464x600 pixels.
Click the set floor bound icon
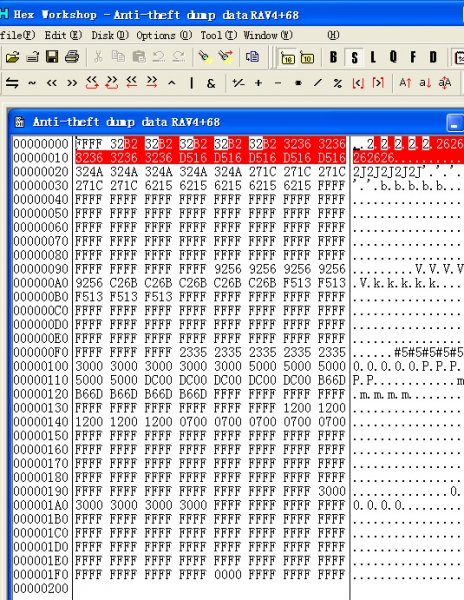click(358, 83)
